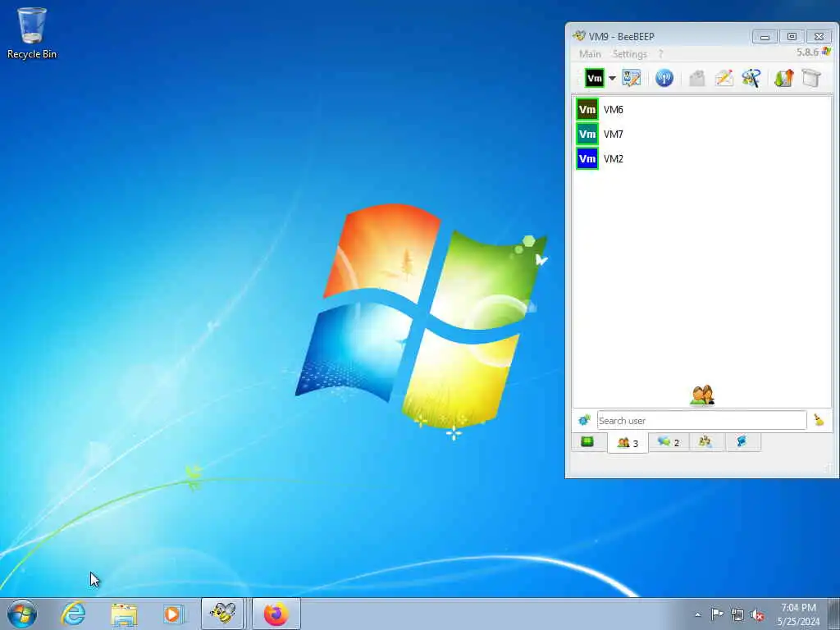Image resolution: width=840 pixels, height=630 pixels.
Task: Switch to the chats tab showing 2
Action: (x=669, y=442)
